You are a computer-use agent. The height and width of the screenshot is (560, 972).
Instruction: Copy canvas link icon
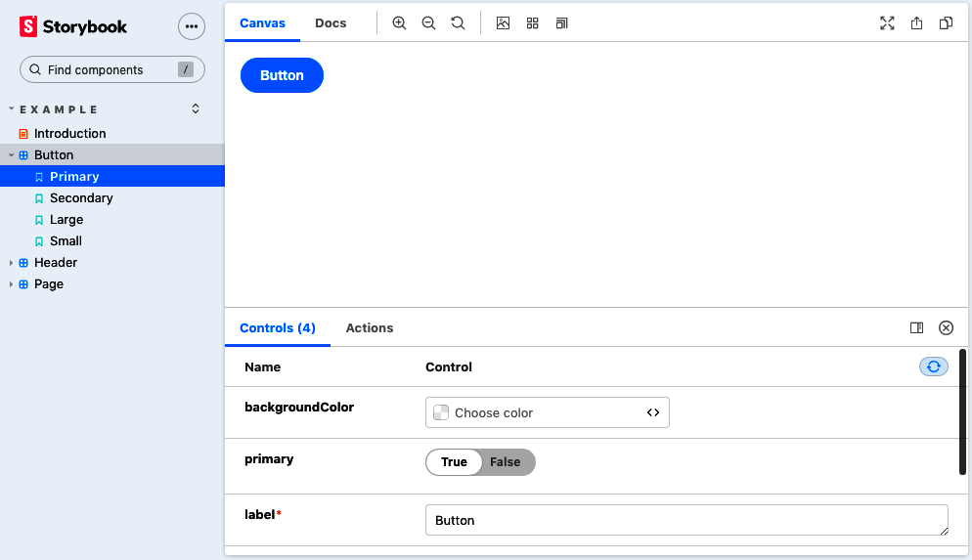tap(946, 23)
